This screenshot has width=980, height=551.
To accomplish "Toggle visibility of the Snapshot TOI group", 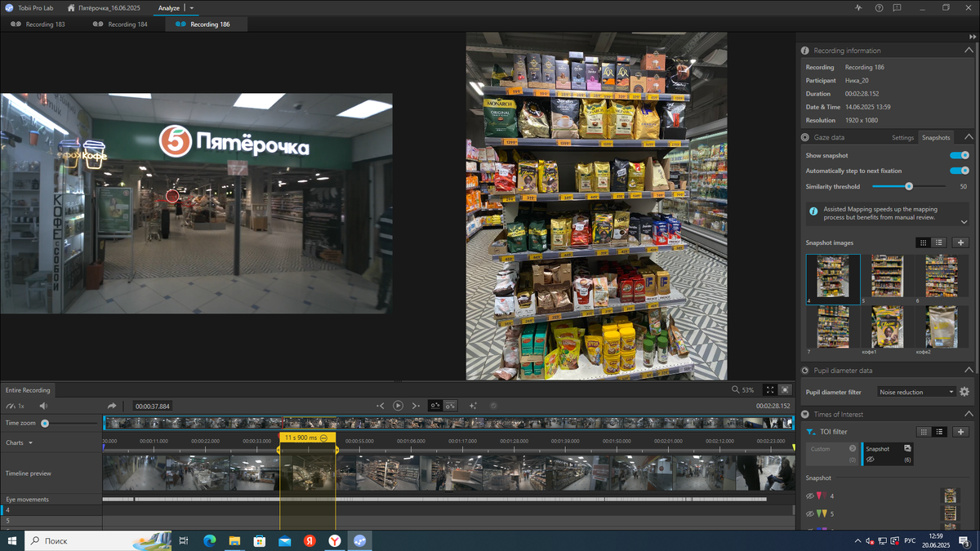I will [871, 460].
